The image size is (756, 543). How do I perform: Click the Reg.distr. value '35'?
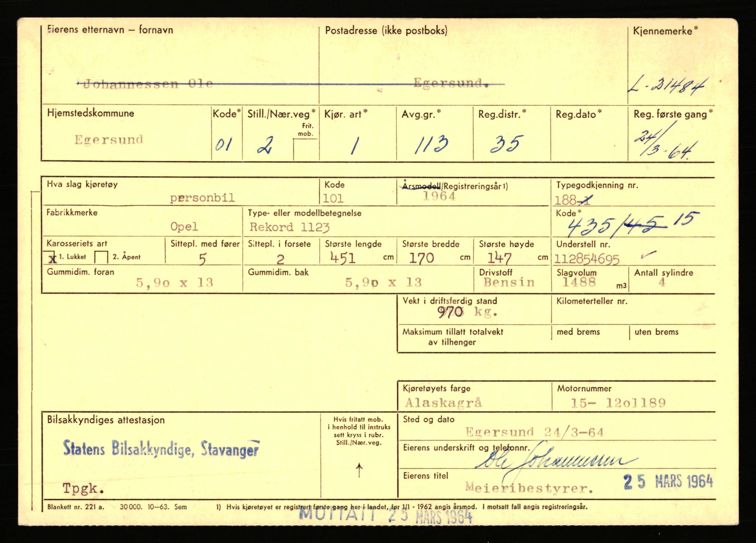(x=506, y=144)
